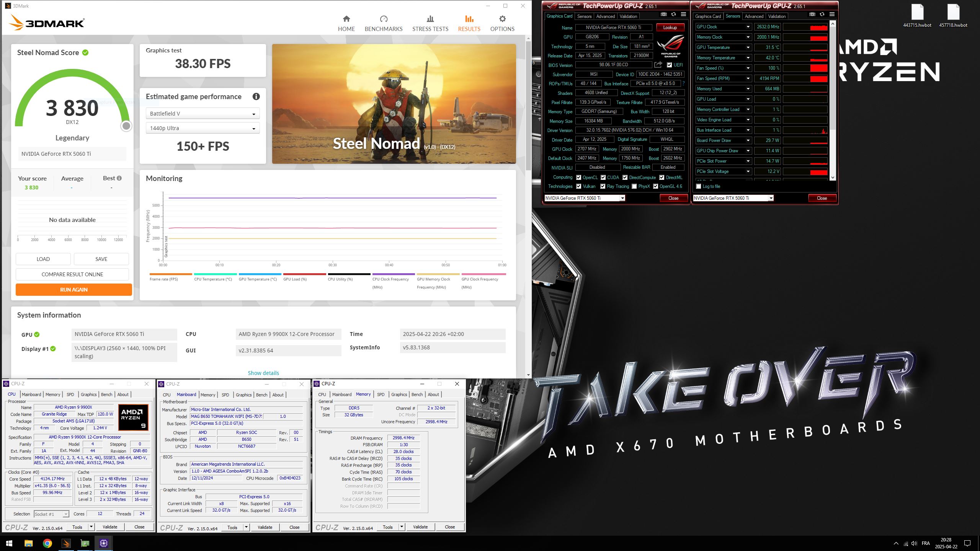Open Google Chrome from the taskbar
Image resolution: width=980 pixels, height=551 pixels.
[x=47, y=543]
